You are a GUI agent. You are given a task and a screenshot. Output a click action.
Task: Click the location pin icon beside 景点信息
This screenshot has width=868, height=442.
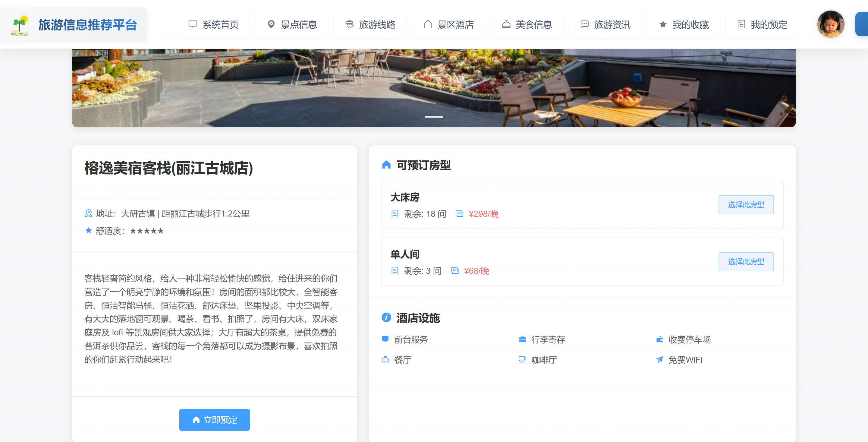click(x=271, y=24)
